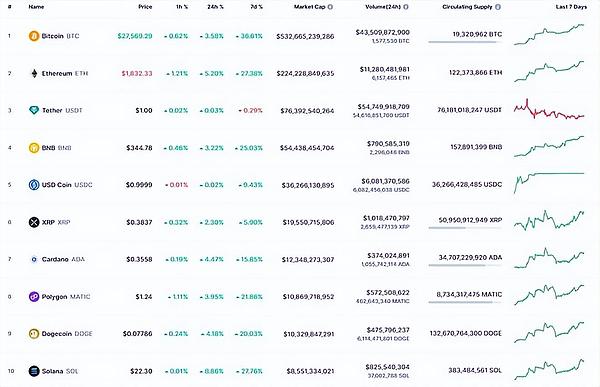Open the Bitcoin BTC name link

pos(54,36)
